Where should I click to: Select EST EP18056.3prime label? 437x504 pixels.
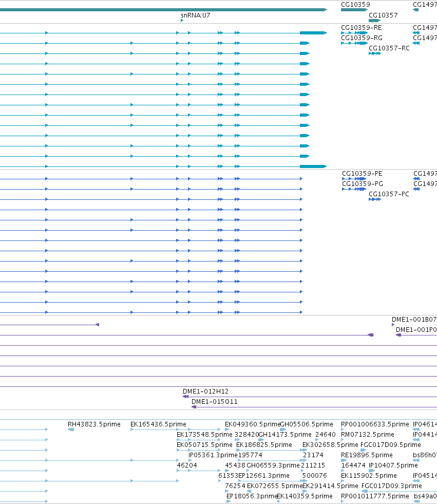[x=252, y=496]
